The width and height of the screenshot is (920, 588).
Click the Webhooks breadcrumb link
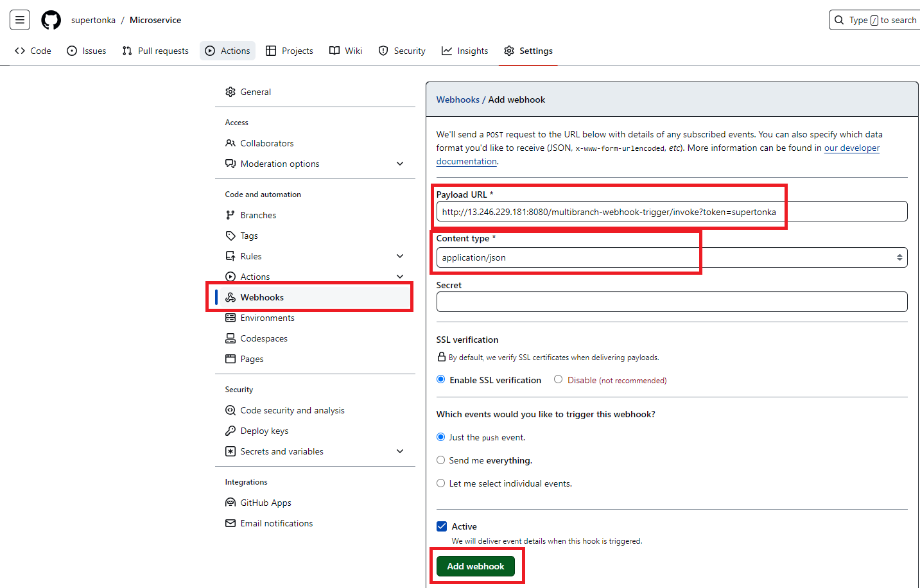coord(458,99)
